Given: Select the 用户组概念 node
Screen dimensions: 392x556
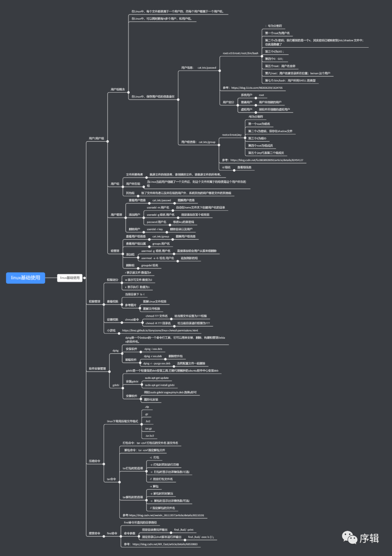Looking at the screenshot, I should click(118, 89).
